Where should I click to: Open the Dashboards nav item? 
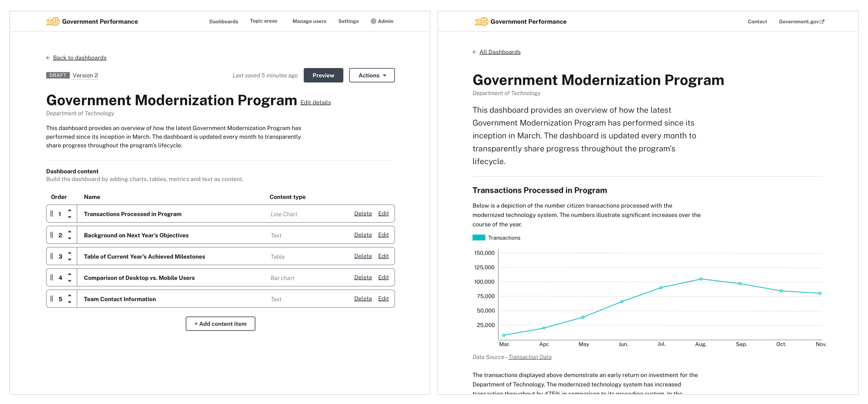point(223,22)
